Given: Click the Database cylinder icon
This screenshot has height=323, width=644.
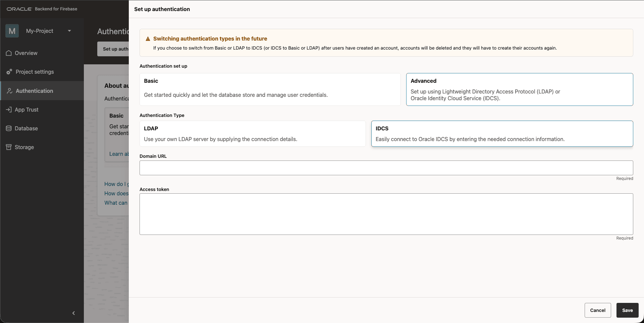Looking at the screenshot, I should [9, 128].
